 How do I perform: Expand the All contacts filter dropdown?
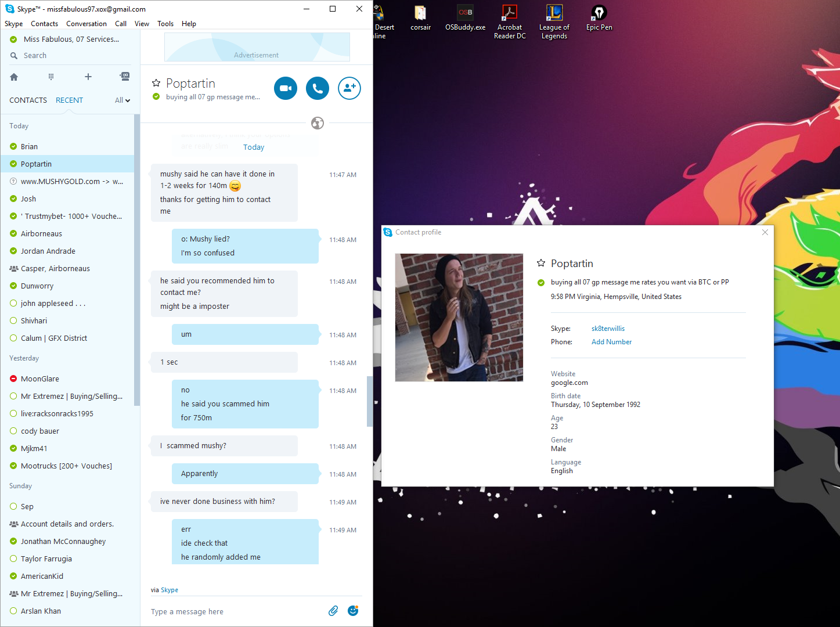122,100
